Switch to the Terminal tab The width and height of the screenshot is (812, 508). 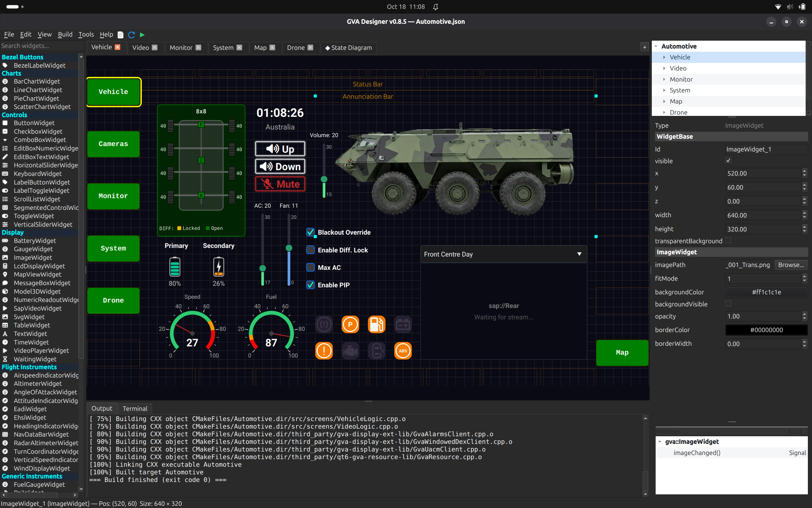coord(135,409)
